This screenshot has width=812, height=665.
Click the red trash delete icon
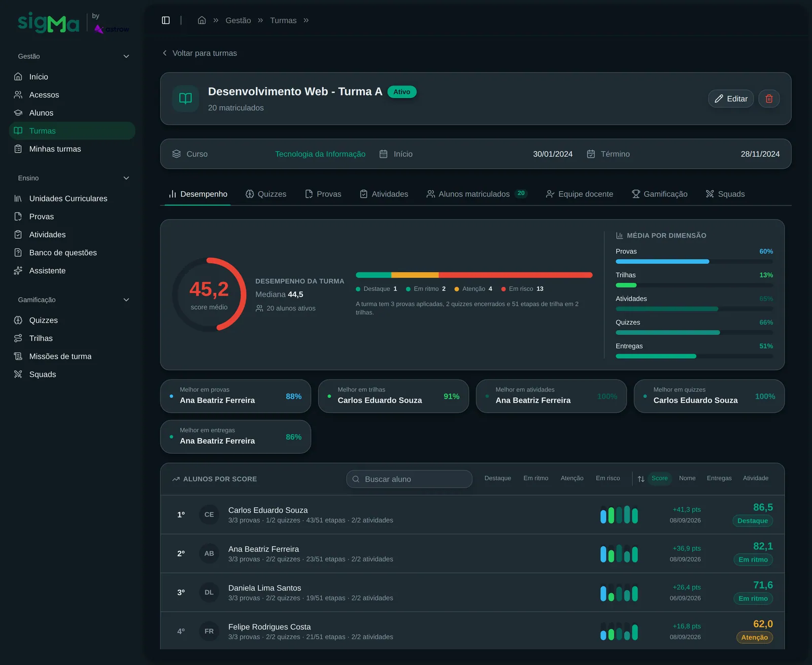769,98
